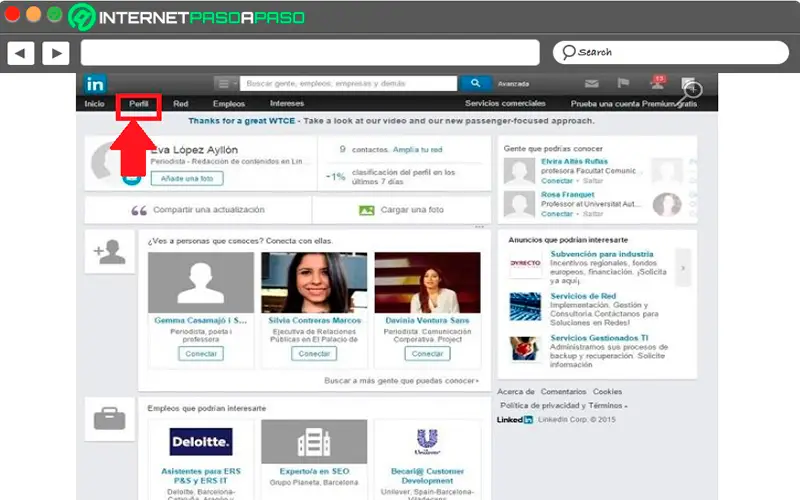Open the Red menu item
The width and height of the screenshot is (800, 500).
coord(181,104)
